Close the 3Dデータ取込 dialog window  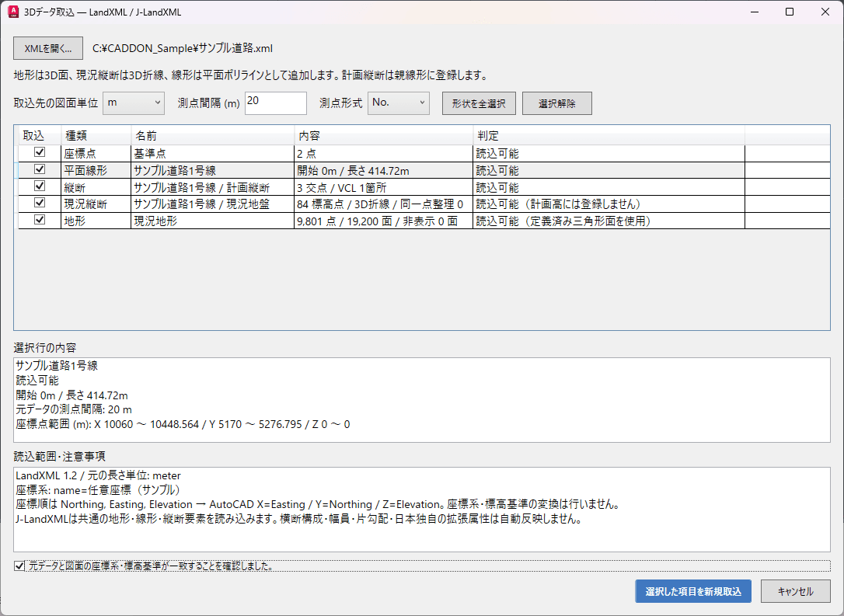coord(825,12)
